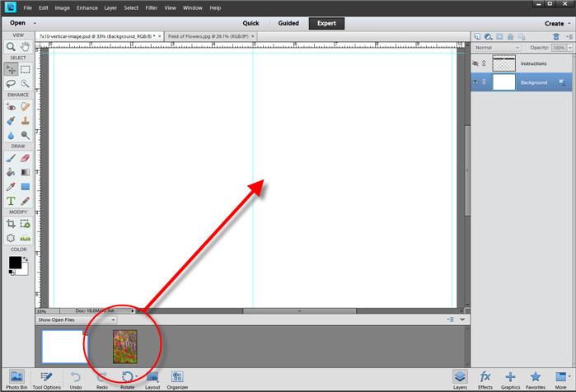The width and height of the screenshot is (576, 392).
Task: Select the Quick Selection tool
Action: point(25,83)
